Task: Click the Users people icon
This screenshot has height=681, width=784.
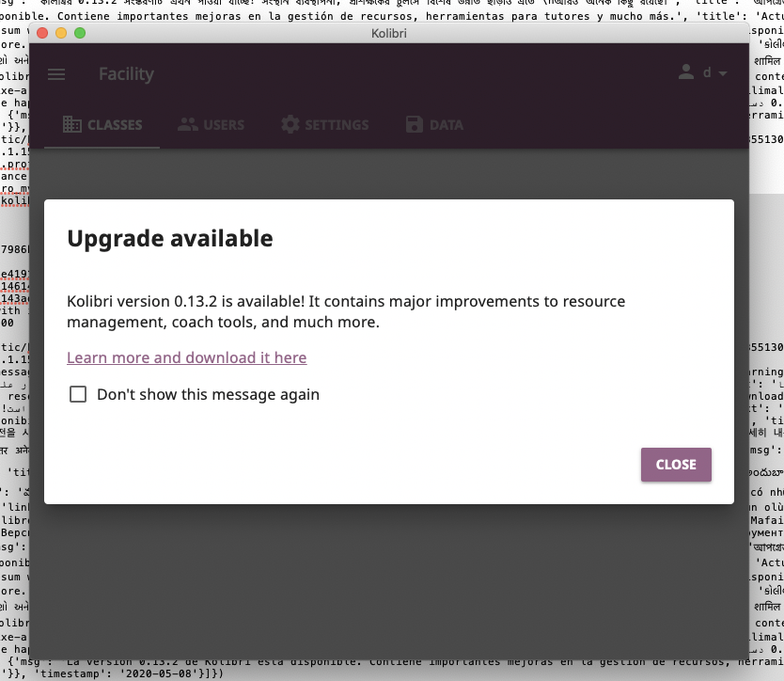Action: pos(188,123)
